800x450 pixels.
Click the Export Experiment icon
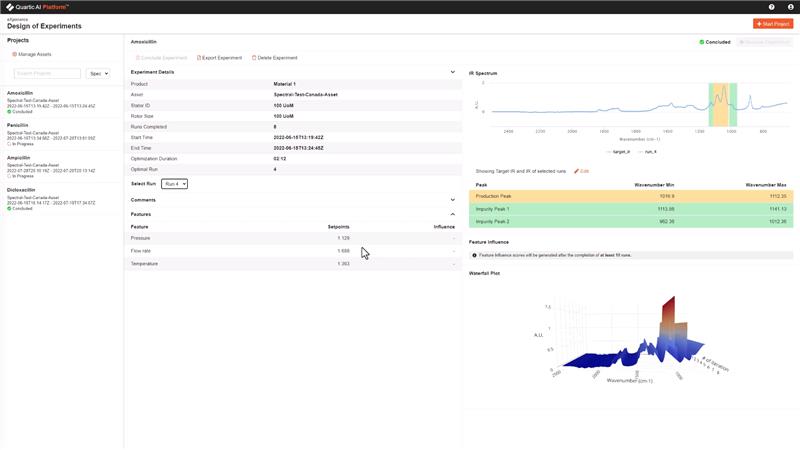click(200, 58)
